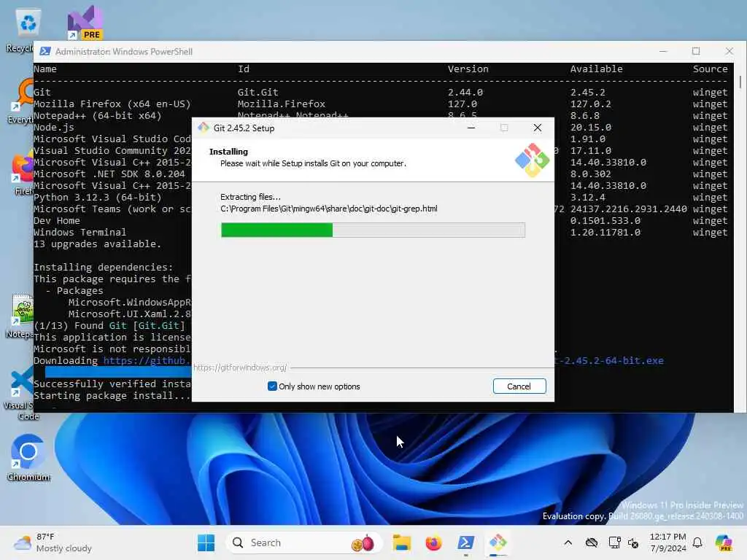The width and height of the screenshot is (747, 560).
Task: Click the Mozilla.Firefox Id in PowerShell
Action: point(282,104)
